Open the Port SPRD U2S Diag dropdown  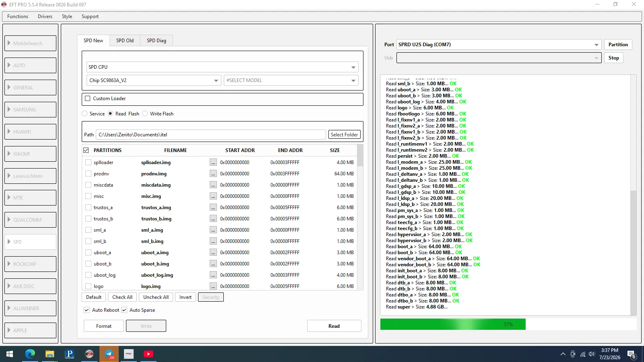coord(499,45)
